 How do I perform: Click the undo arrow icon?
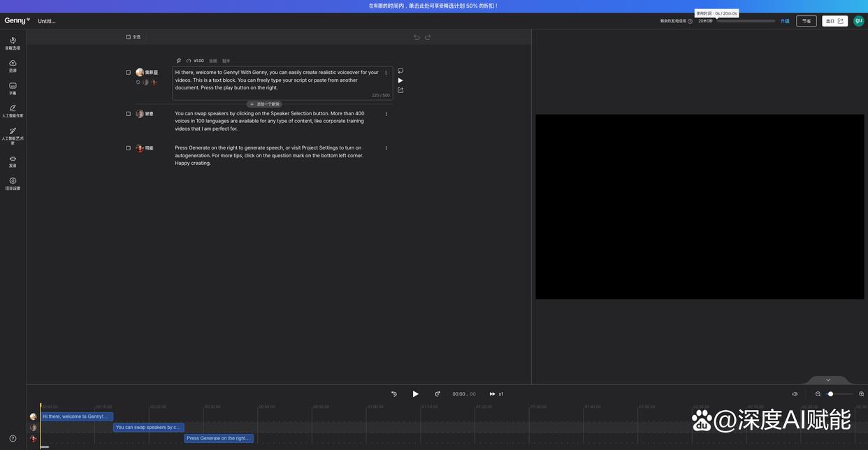417,37
